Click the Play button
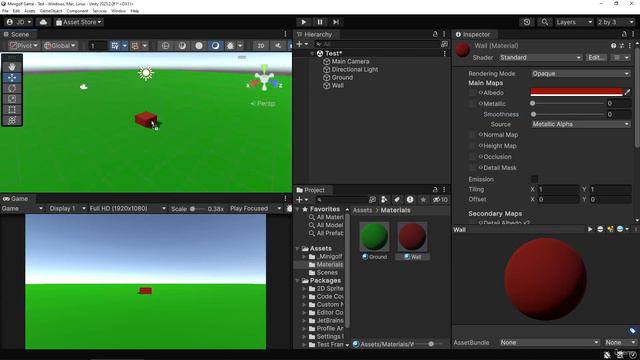Viewport: 640px width, 360px height. 303,22
